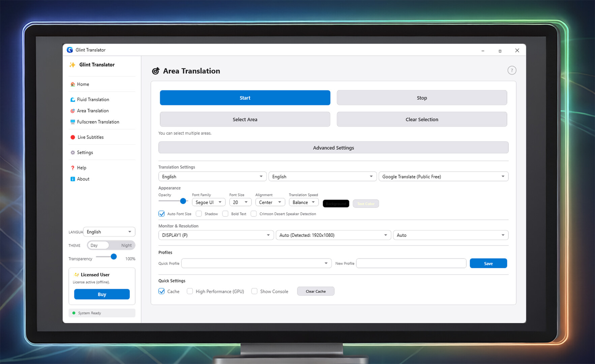Screen dimensions: 595x364
Task: Click the Area Translation target icon in sidebar
Action: 72,111
